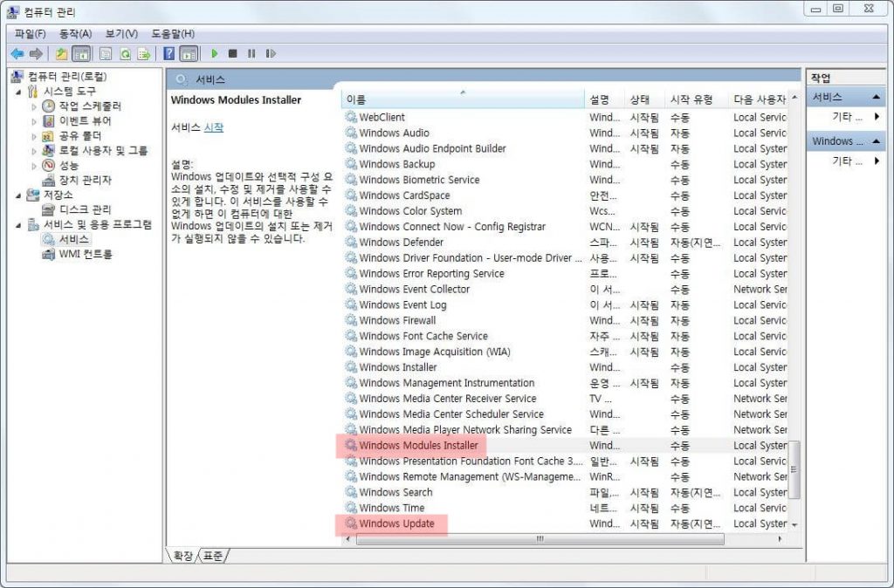Sort by the 시작 유형 column header
The image size is (894, 588).
click(696, 99)
